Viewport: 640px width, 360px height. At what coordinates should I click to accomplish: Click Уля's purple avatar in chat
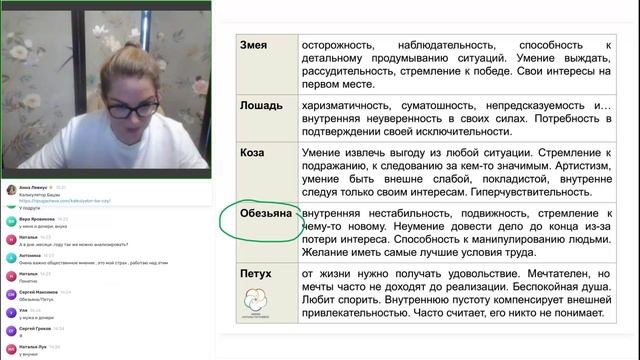click(x=11, y=313)
